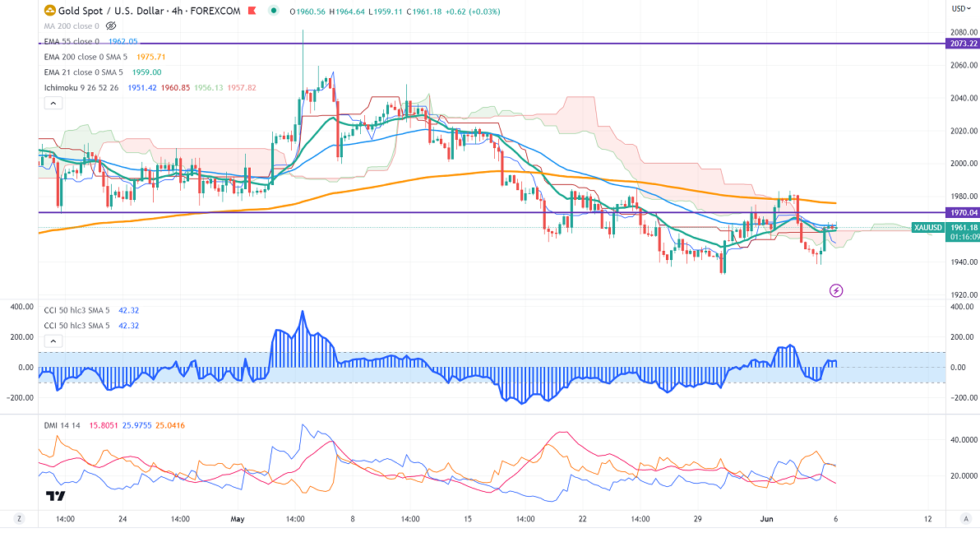
Task: Select the DMI 14 14 indicator legend
Action: [62, 425]
